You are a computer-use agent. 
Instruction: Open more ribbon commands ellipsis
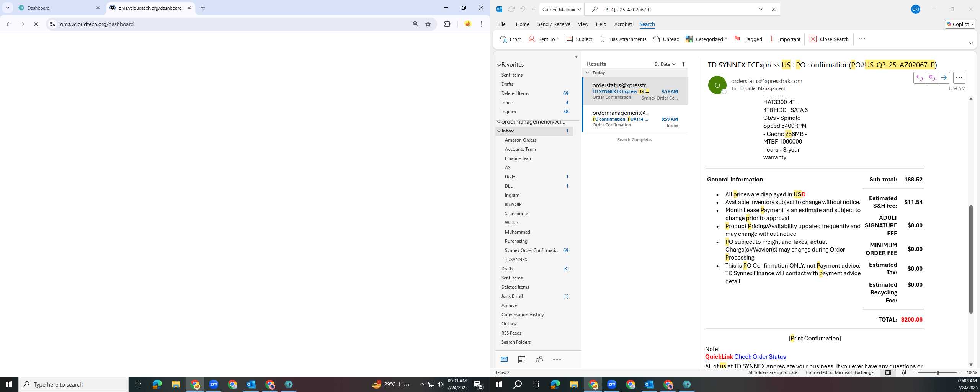862,39
